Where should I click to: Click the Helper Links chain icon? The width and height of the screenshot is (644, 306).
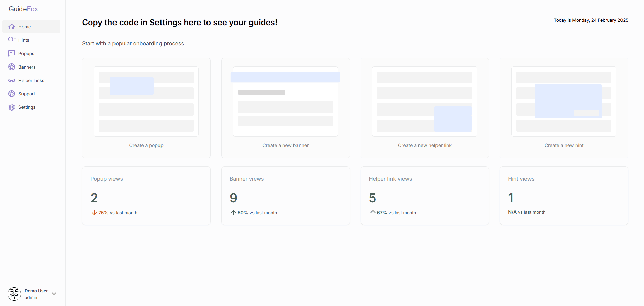pos(12,80)
